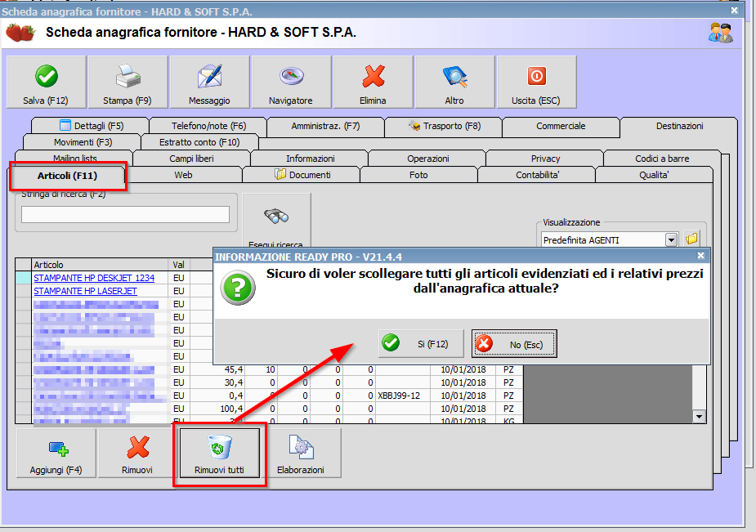This screenshot has height=532, width=756.
Task: Click Aggiungi (F4) button
Action: [56, 454]
